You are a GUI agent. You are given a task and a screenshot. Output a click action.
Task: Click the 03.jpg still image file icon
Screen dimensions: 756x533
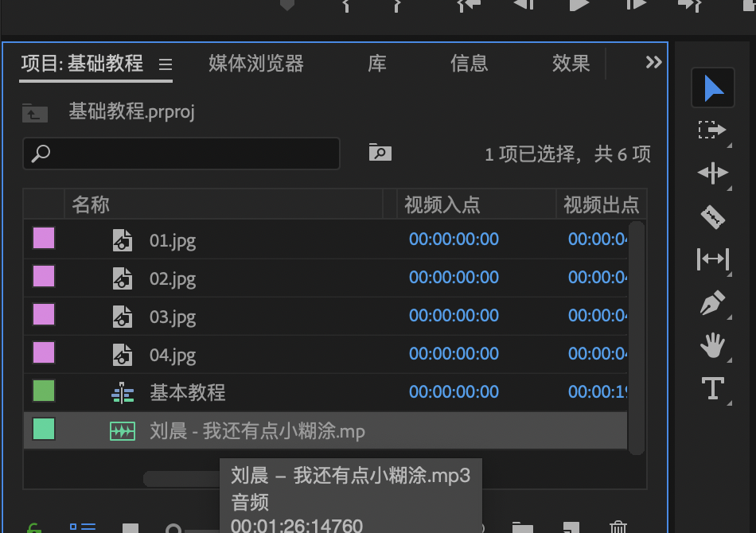click(x=122, y=316)
